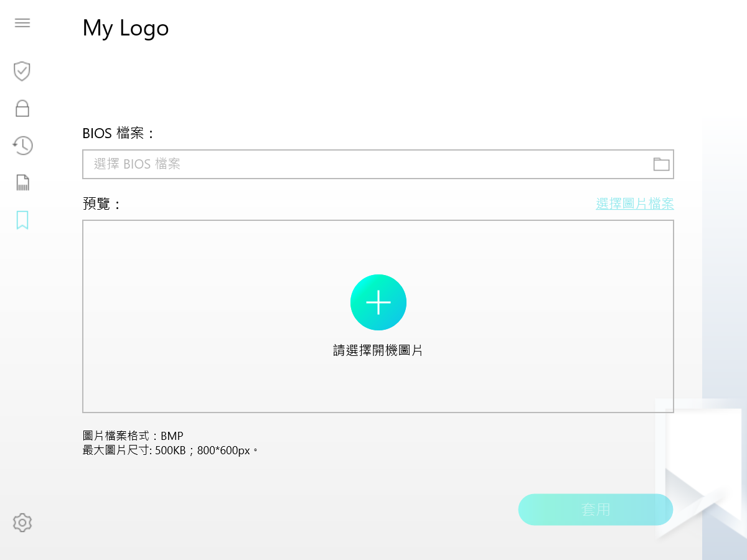The image size is (747, 560).
Task: Open the hamburger navigation menu
Action: (22, 24)
